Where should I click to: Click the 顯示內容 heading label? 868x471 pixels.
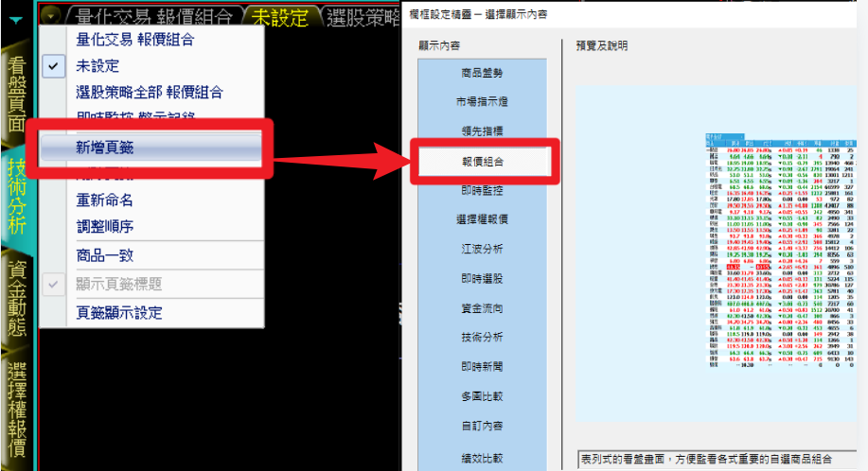(439, 46)
